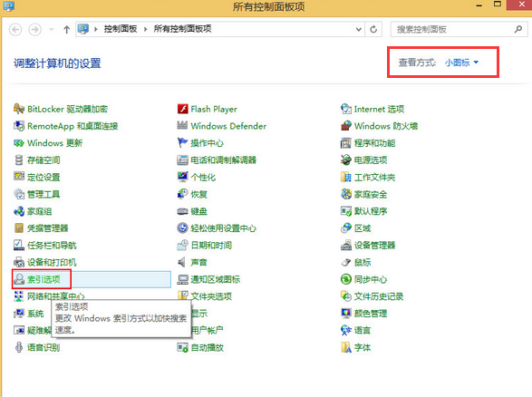
Task: Open the 电源选项 icon
Action: (346, 160)
